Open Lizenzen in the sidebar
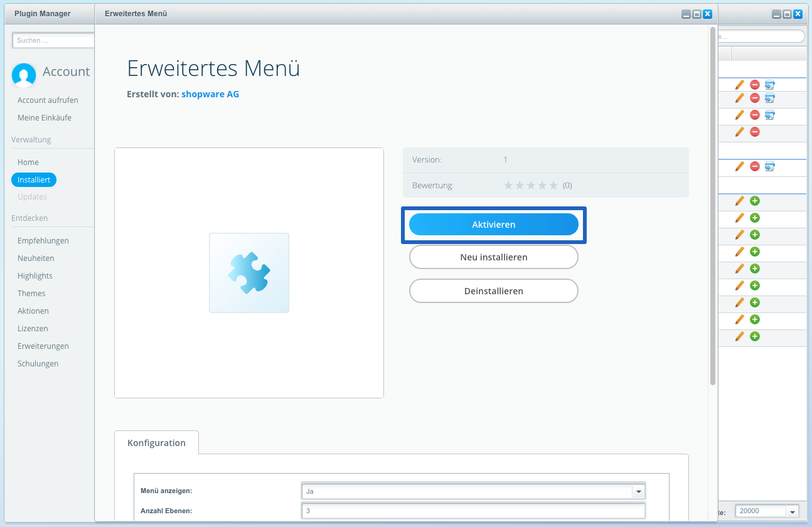Image resolution: width=812 pixels, height=527 pixels. click(33, 329)
